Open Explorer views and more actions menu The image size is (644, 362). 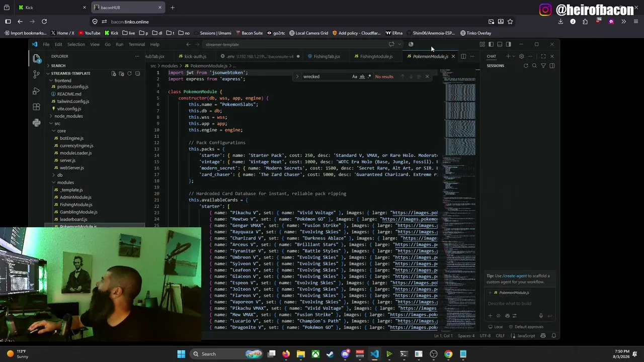[137, 56]
